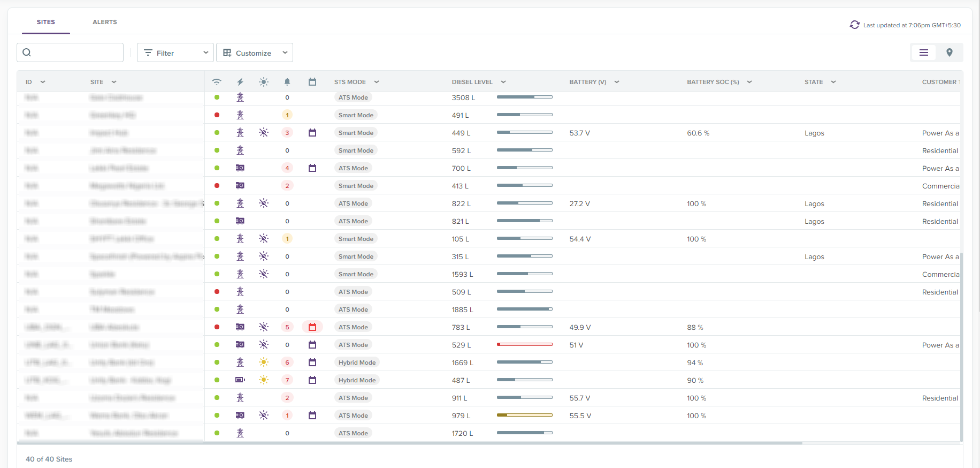Click yellow diesel level bar for 979 L
Image resolution: width=980 pixels, height=468 pixels.
[525, 415]
